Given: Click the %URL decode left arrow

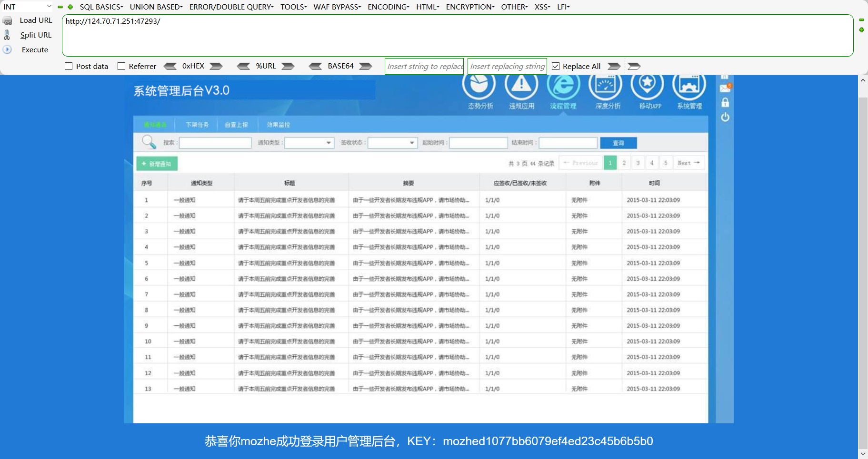Looking at the screenshot, I should 243,66.
